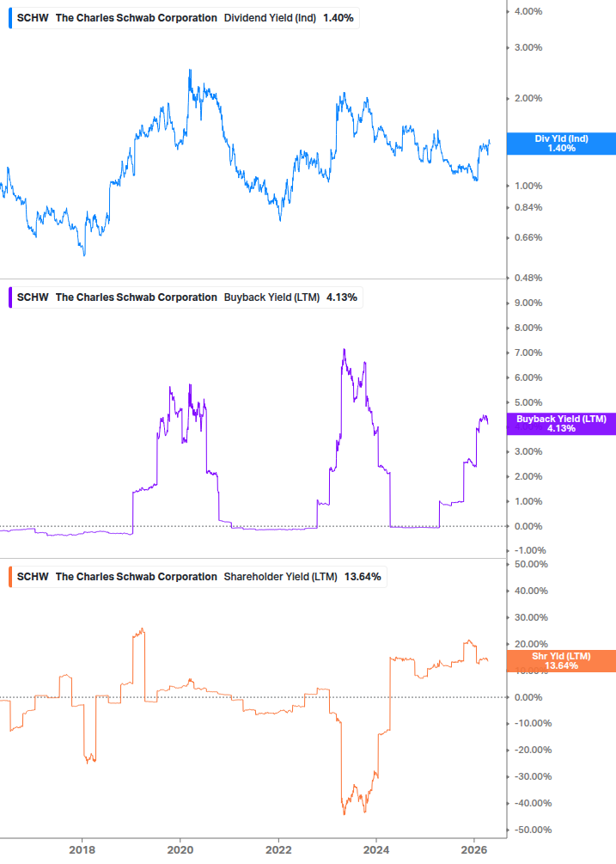Click the SCHW ticker in the Dividend Yield legend
Image resolution: width=616 pixels, height=864 pixels.
(33, 18)
